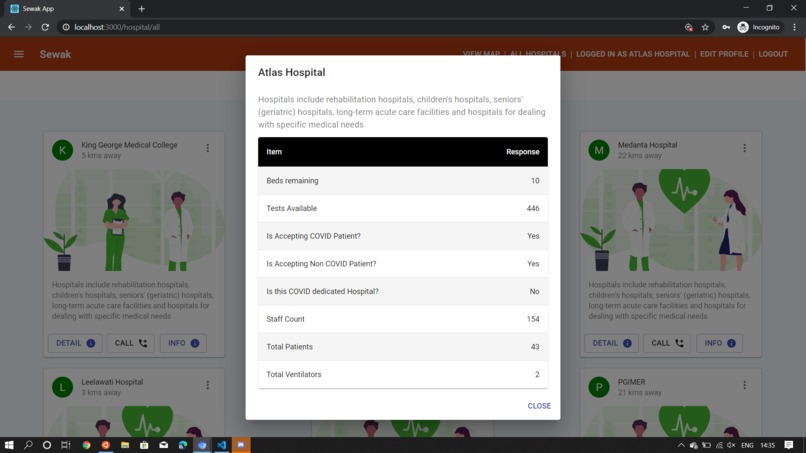Click the Staff Count row
Viewport: 806px width, 453px height.
click(x=402, y=319)
